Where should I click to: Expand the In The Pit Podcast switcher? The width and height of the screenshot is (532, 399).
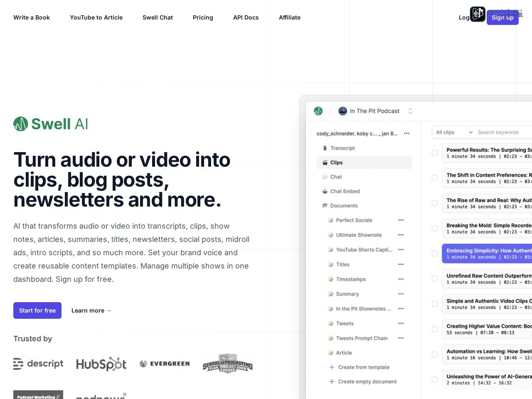410,111
